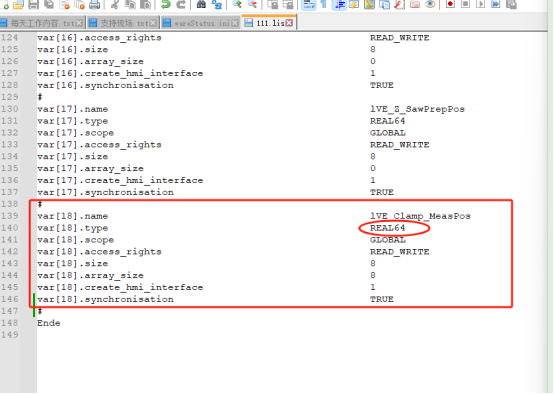Click var[16].size text on line 125

pyautogui.click(x=72, y=49)
